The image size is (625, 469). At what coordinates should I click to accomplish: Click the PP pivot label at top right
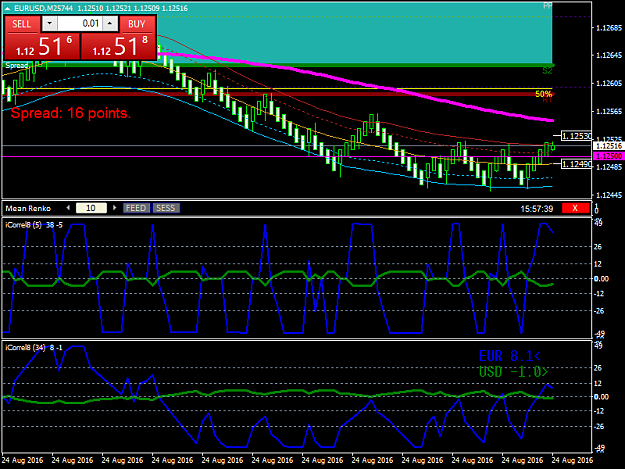tap(548, 6)
